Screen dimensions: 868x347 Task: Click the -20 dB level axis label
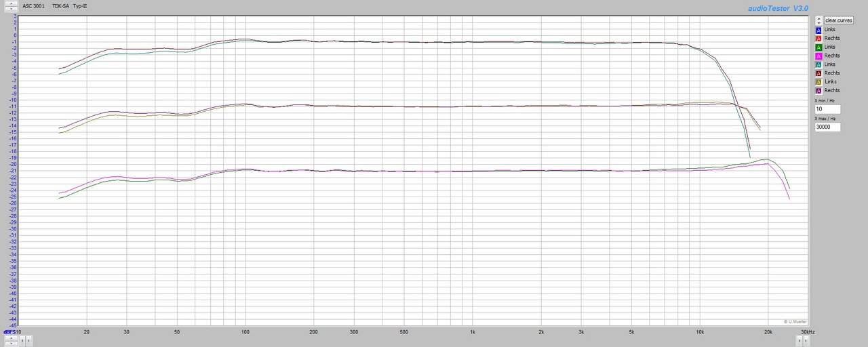13,164
